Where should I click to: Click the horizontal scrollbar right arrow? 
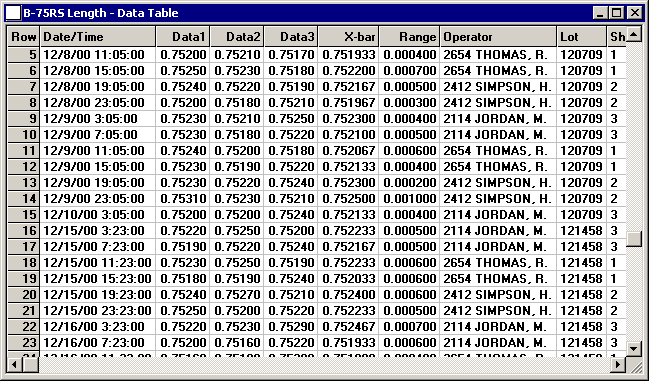coord(618,364)
